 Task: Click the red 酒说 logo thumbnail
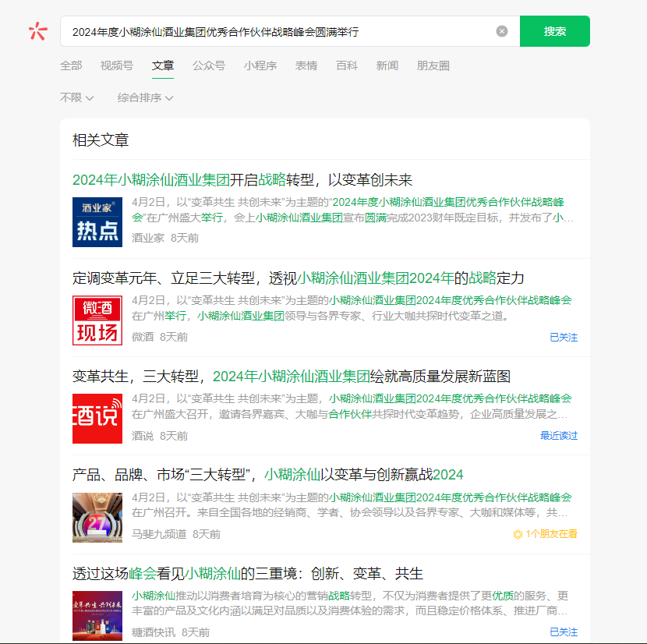coord(97,419)
